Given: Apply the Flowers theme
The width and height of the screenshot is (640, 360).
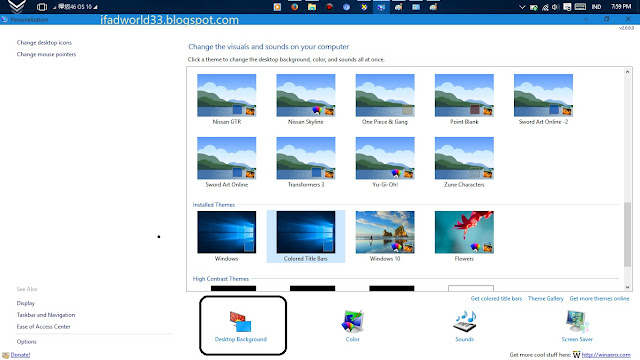Looking at the screenshot, I should click(464, 236).
